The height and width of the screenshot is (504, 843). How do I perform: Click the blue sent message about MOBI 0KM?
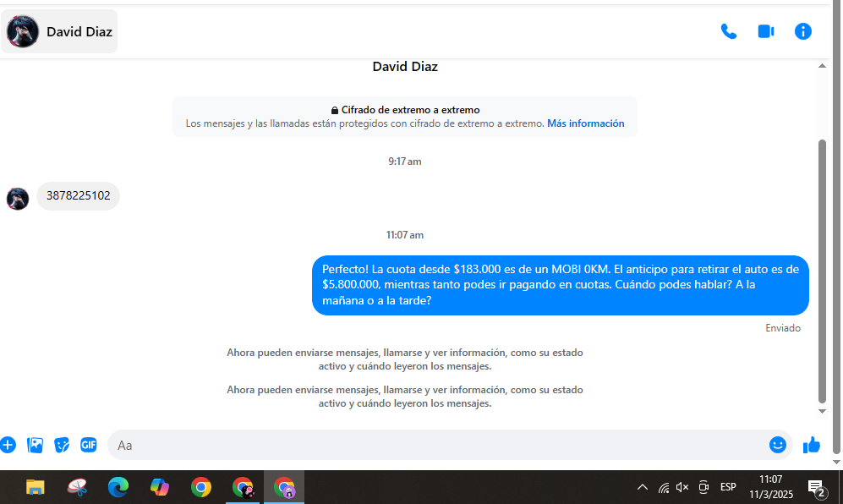click(561, 285)
